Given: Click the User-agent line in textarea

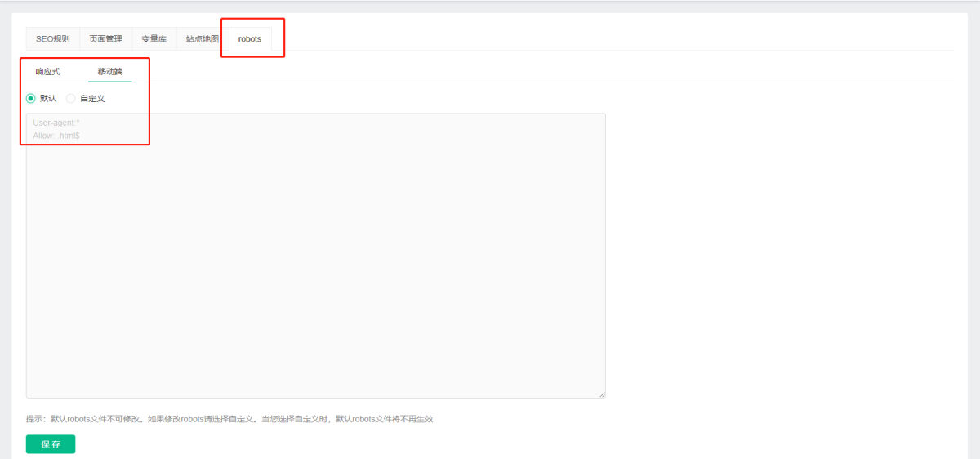Looking at the screenshot, I should 56,123.
